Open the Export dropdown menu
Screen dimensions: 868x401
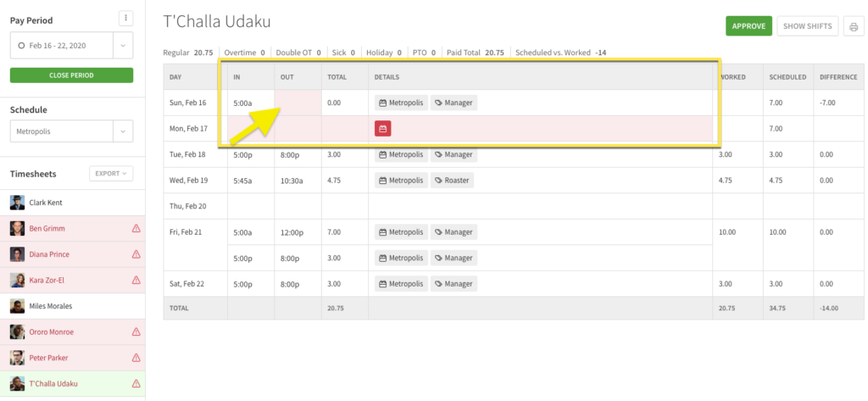click(x=111, y=174)
